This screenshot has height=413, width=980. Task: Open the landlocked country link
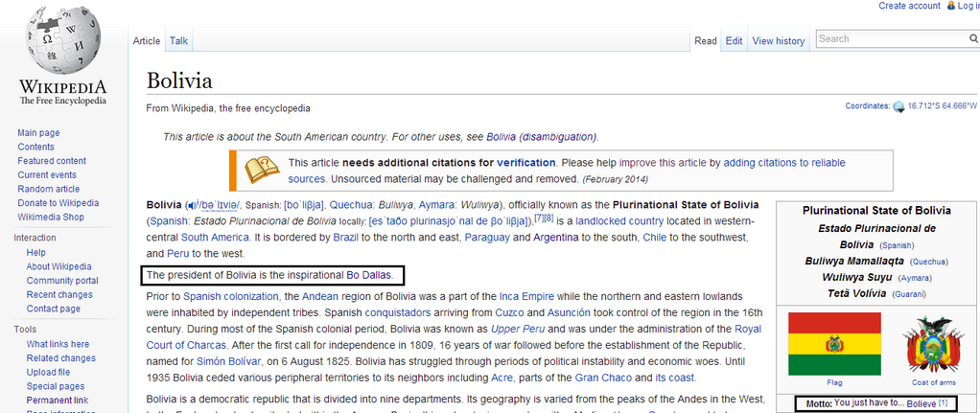click(x=619, y=221)
